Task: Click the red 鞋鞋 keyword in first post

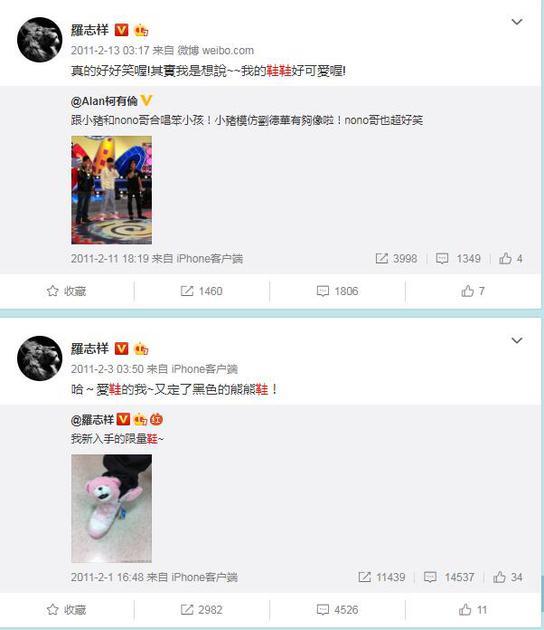Action: [x=279, y=71]
